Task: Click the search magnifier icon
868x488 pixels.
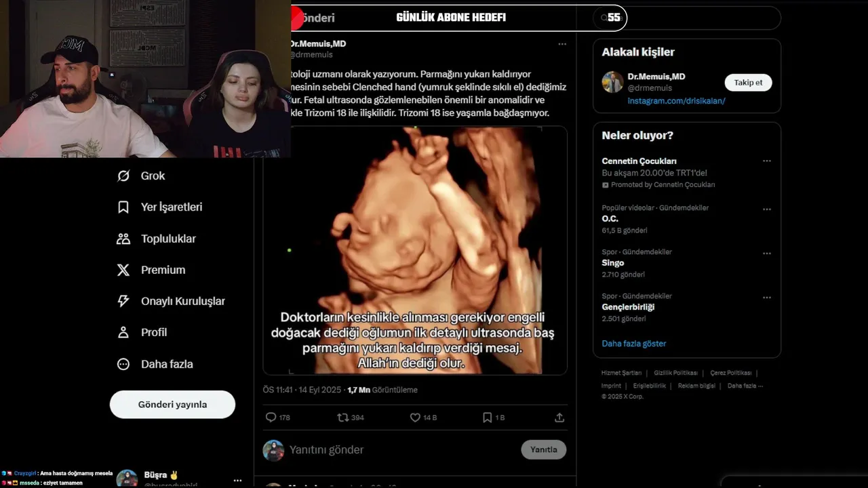Action: point(604,18)
